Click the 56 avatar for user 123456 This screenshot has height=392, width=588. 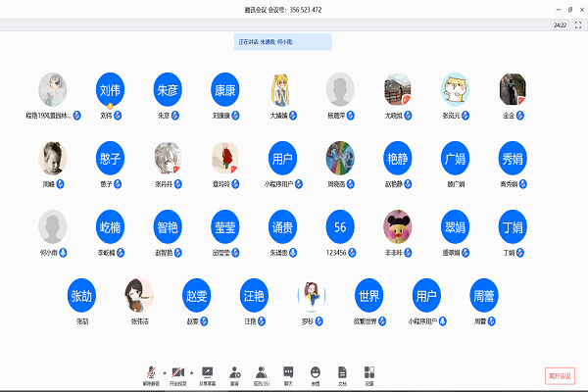click(340, 227)
